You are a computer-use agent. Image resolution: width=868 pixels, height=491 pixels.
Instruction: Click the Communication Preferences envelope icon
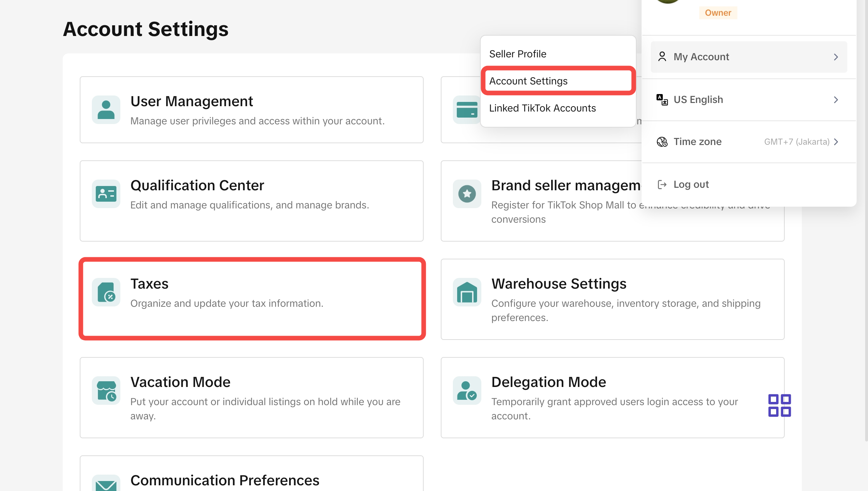tap(106, 485)
